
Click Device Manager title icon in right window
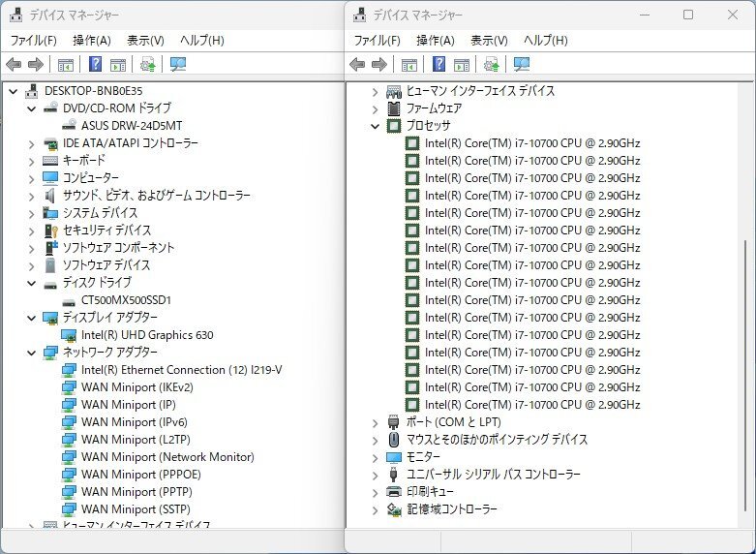[x=360, y=15]
